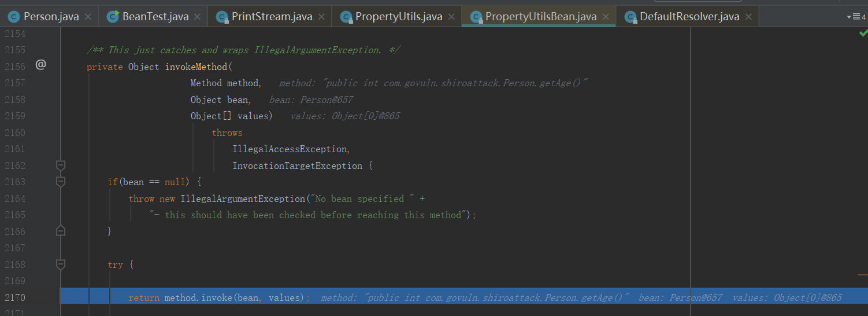Switch to the Person.java tab
Screen dimensions: 868x316
coord(51,17)
